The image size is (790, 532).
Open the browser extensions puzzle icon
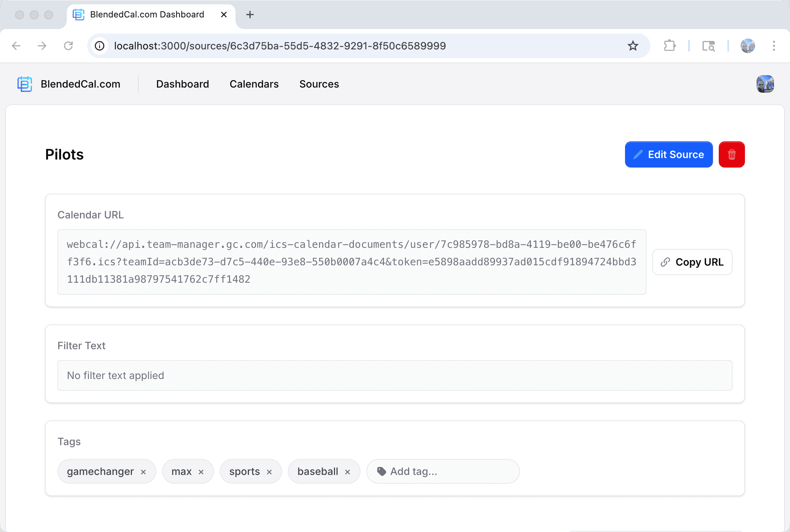[x=669, y=46]
